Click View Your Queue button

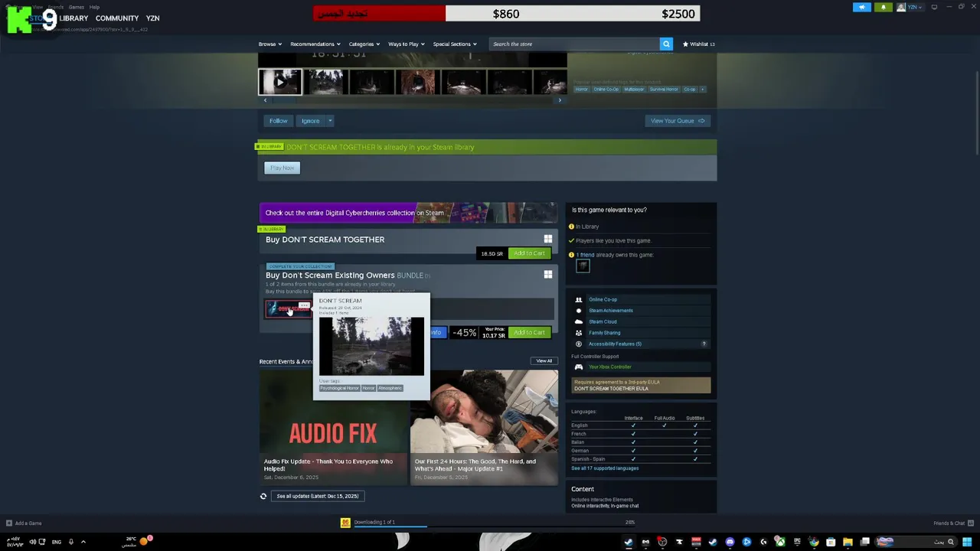pos(678,121)
